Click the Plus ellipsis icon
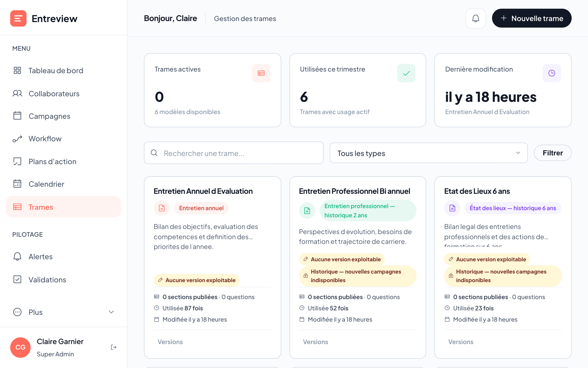The image size is (588, 368). (x=17, y=312)
